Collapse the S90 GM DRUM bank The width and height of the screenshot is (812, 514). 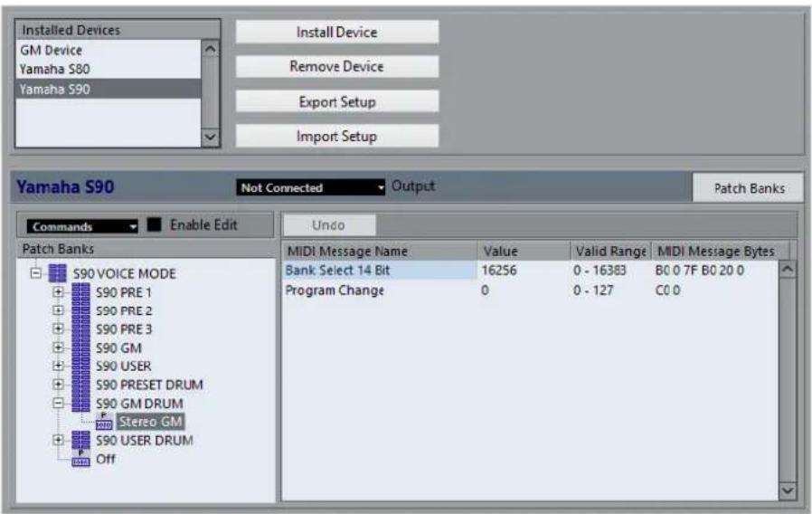(58, 403)
